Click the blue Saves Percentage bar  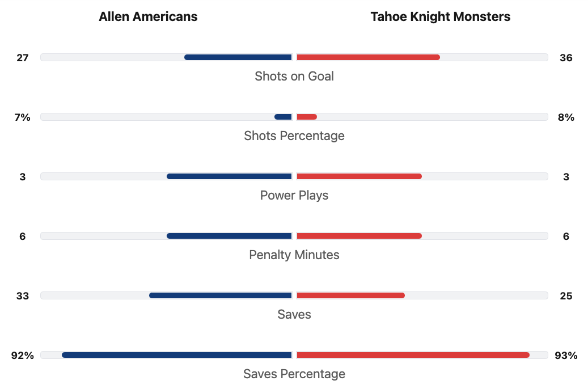(x=176, y=355)
